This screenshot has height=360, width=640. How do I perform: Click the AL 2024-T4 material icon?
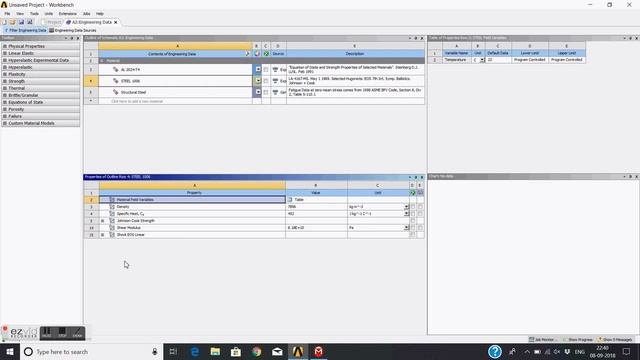click(116, 69)
